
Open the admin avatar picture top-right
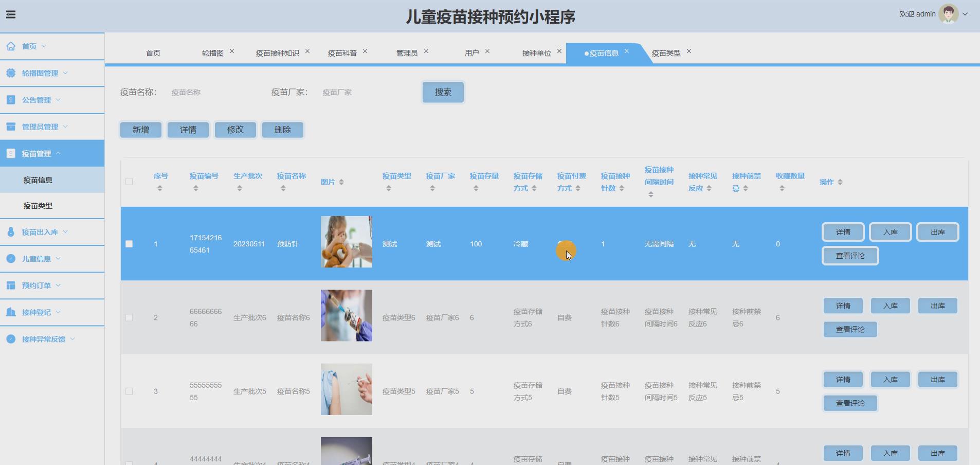click(948, 14)
